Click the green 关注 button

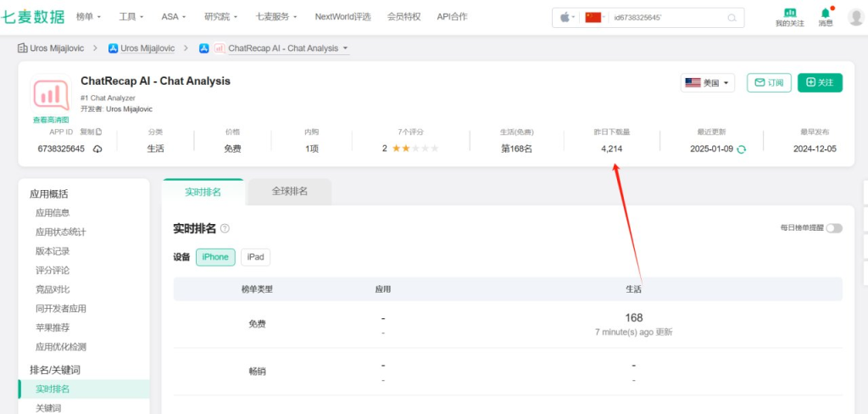pos(820,82)
